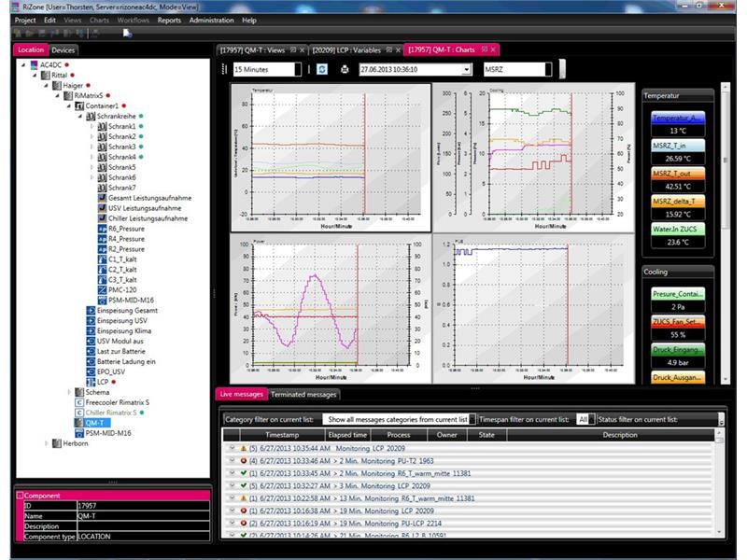Toggle the Water.In ZUCS series legend
This screenshot has height=560, width=747.
[x=678, y=229]
